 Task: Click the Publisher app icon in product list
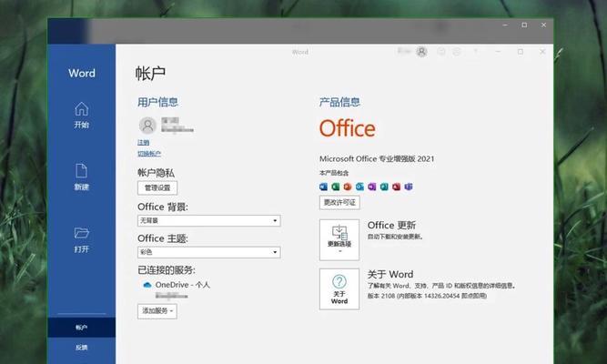pos(384,187)
